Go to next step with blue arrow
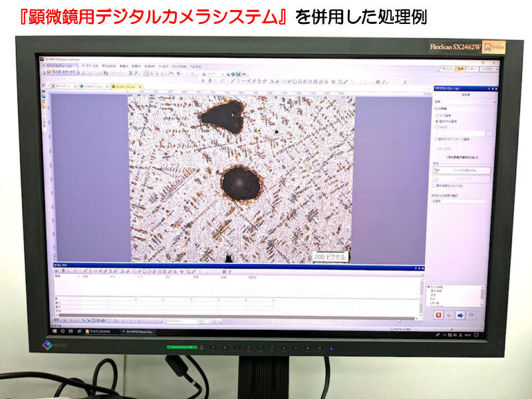Viewport: 532px width, 399px height. click(x=460, y=315)
